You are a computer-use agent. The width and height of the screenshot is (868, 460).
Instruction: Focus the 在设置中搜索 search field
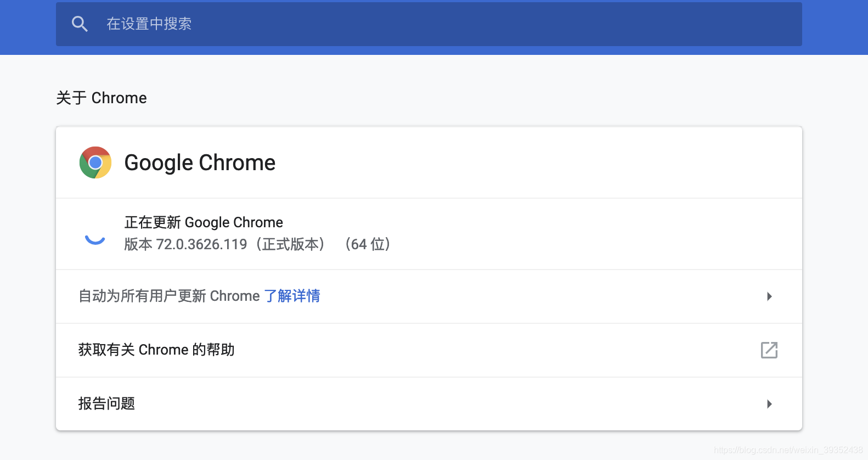429,24
